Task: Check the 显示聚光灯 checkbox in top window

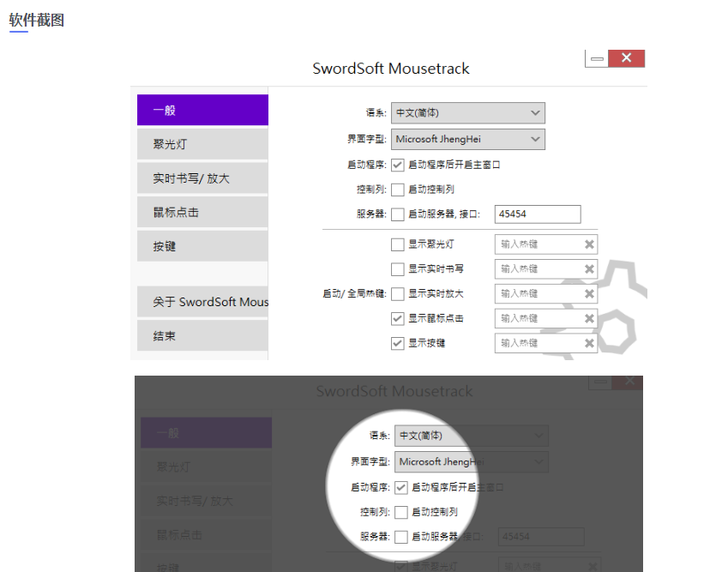Action: (397, 244)
